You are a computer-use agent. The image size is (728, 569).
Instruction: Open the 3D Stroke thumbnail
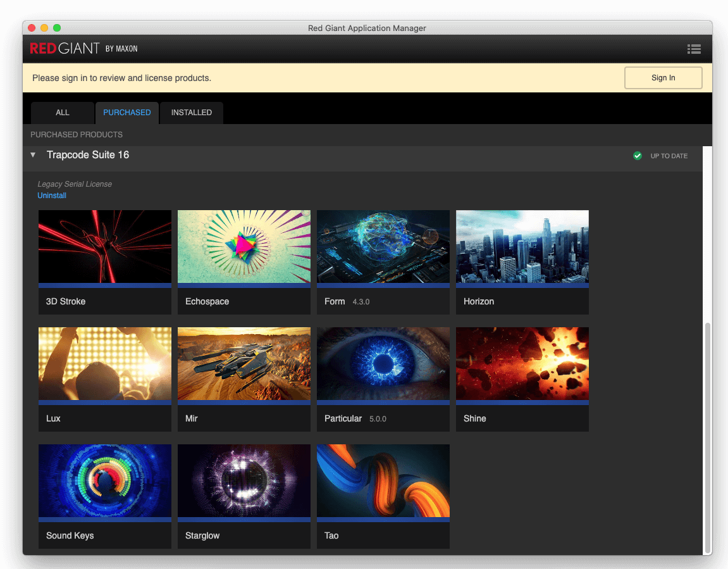click(105, 246)
